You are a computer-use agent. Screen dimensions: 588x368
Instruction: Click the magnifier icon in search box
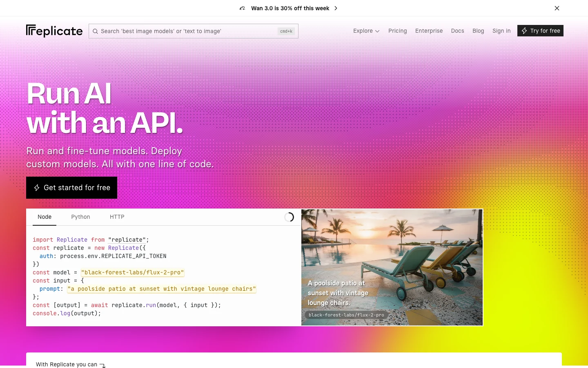[x=95, y=31]
